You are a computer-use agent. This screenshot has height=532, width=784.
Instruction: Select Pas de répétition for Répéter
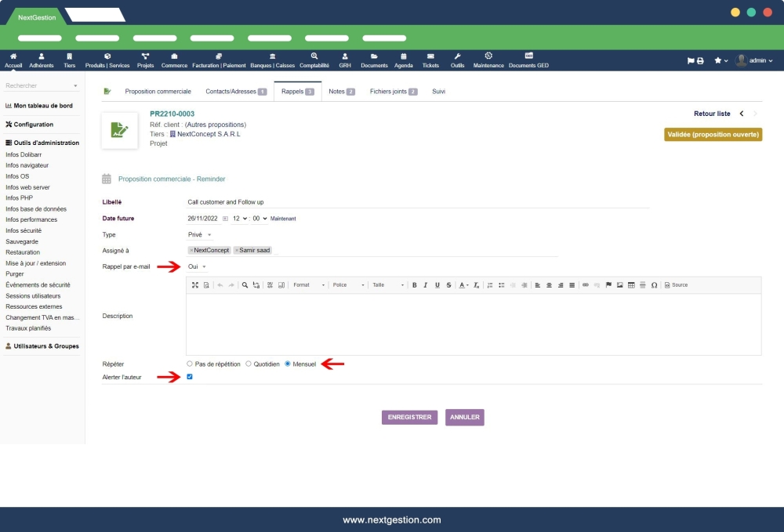coord(188,364)
